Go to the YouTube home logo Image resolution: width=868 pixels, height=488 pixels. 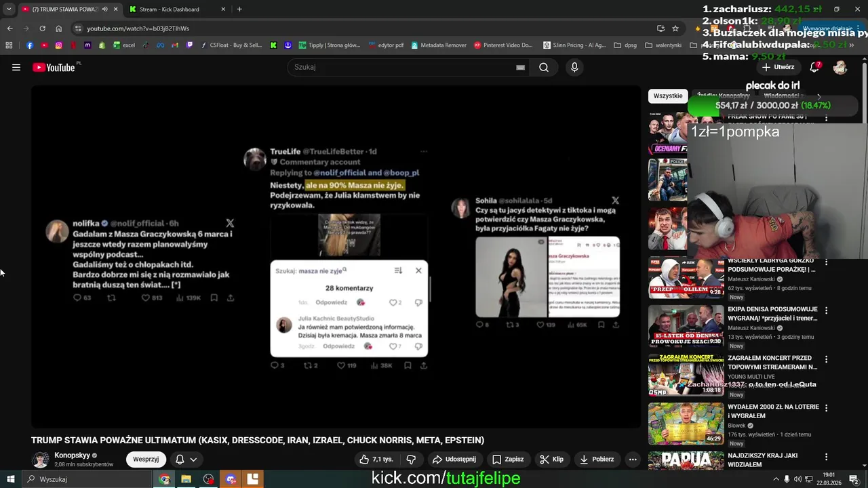(x=54, y=67)
